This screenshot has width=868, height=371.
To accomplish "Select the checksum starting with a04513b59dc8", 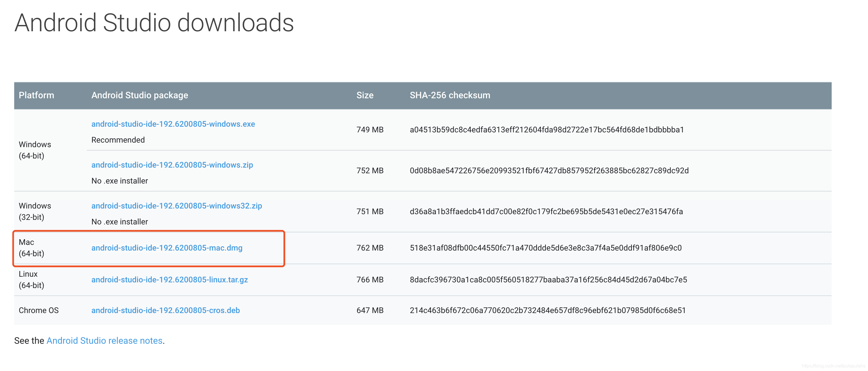I will pyautogui.click(x=547, y=130).
